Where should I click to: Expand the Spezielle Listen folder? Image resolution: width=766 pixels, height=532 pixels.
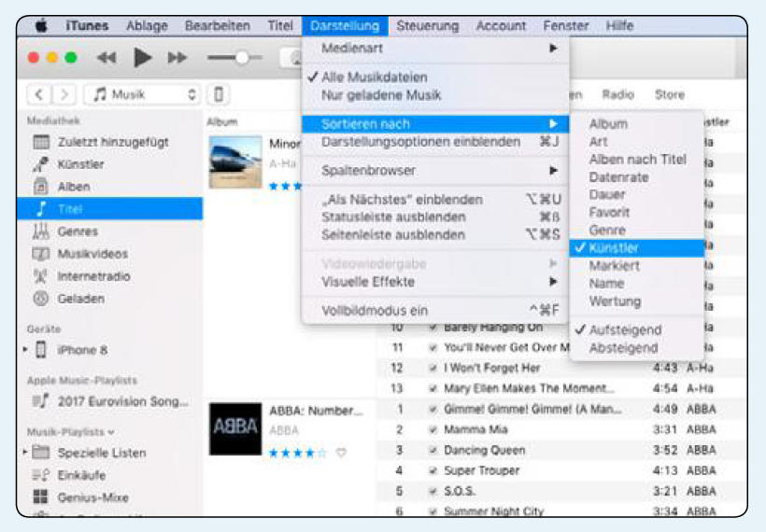pos(25,452)
